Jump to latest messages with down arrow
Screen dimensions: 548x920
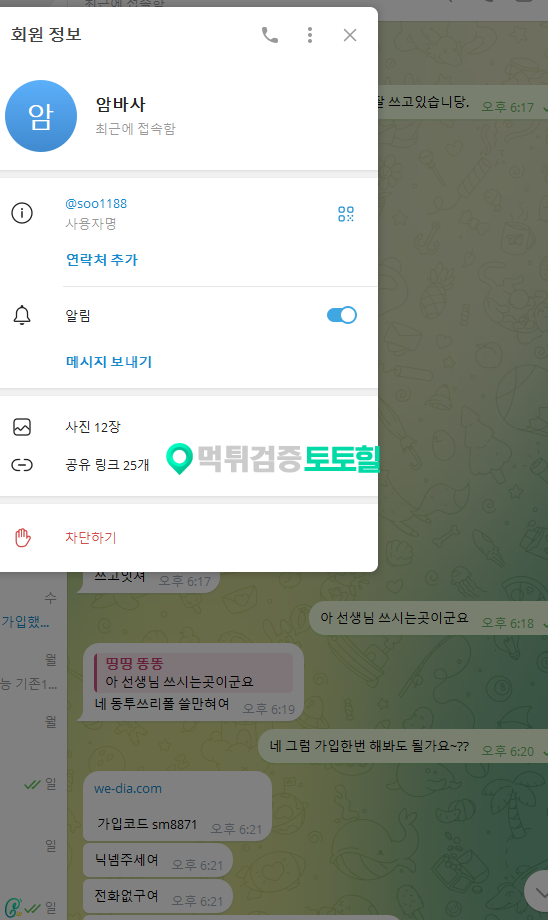tap(539, 892)
